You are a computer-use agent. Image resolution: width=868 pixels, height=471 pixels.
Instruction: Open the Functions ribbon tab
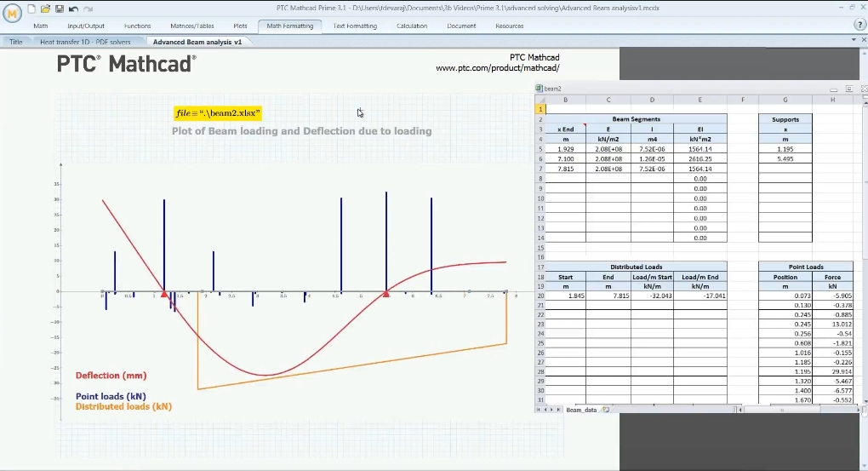137,26
